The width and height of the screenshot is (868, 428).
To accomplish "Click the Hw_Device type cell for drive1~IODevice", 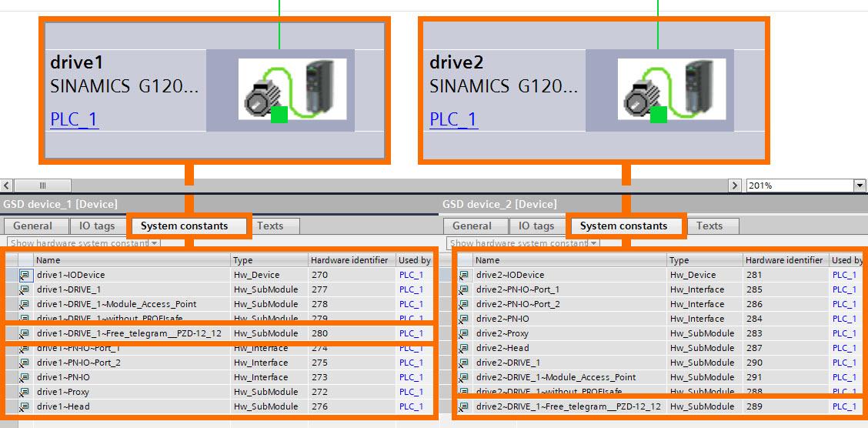I will [269, 275].
